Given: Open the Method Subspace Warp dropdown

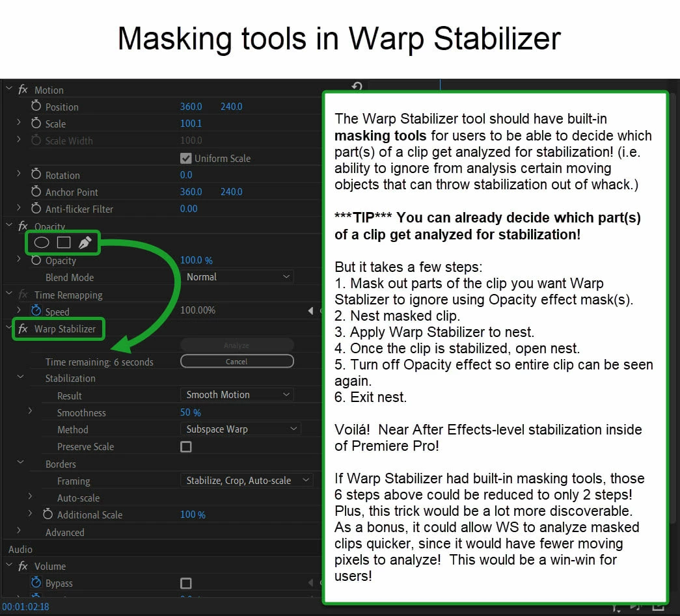Looking at the screenshot, I should (240, 429).
